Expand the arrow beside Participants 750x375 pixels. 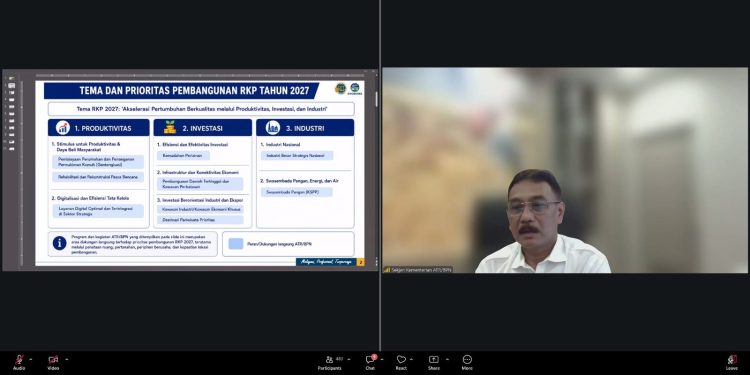tap(349, 359)
